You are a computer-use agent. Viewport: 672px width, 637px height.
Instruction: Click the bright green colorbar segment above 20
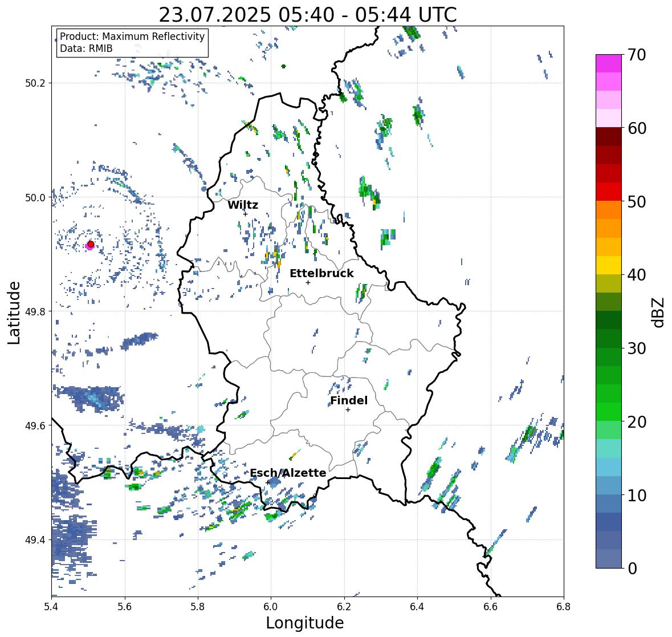click(609, 412)
